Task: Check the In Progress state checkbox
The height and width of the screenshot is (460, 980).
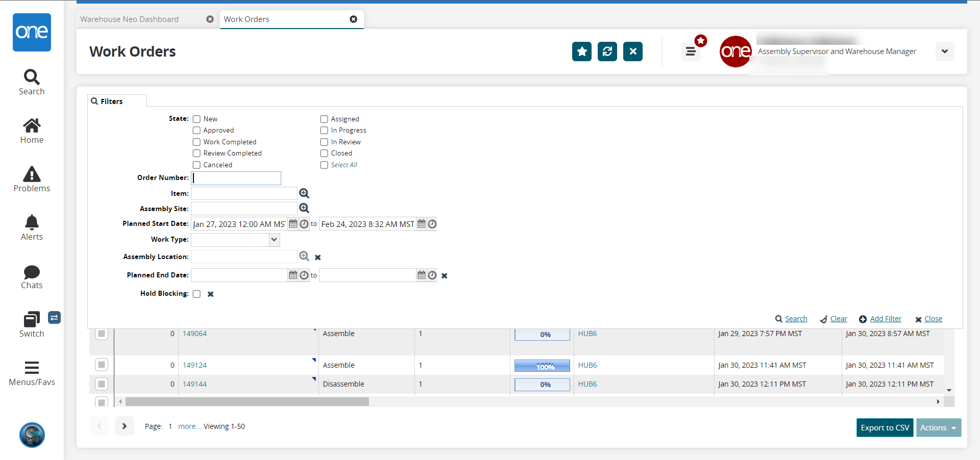Action: 324,131
